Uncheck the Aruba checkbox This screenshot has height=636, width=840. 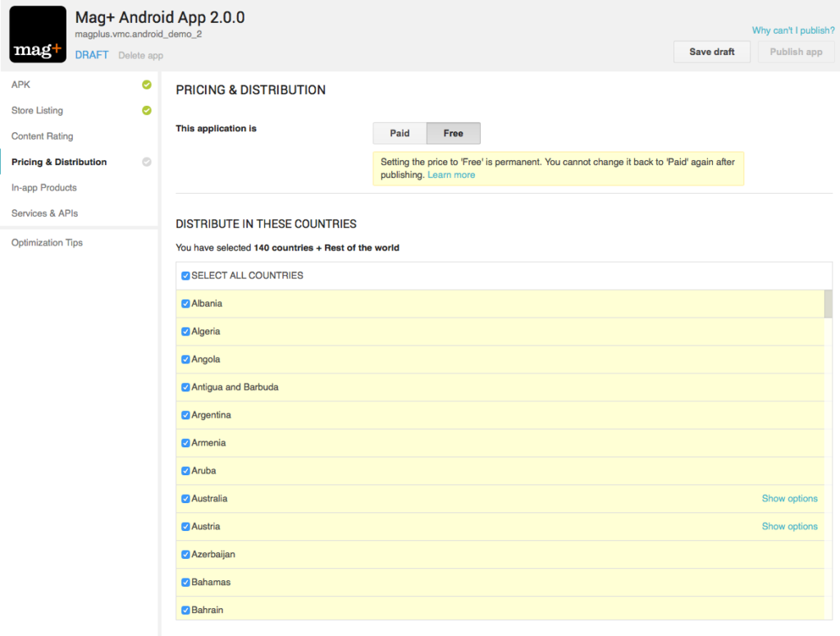(x=185, y=470)
